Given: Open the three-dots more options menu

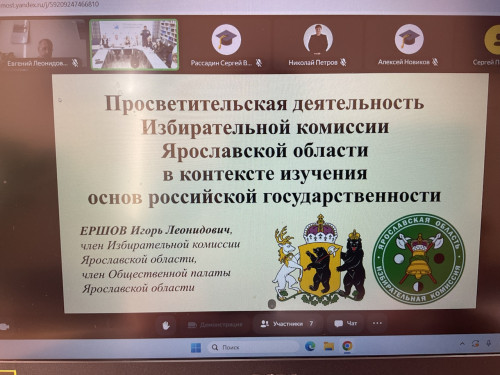Looking at the screenshot, I should 377,323.
